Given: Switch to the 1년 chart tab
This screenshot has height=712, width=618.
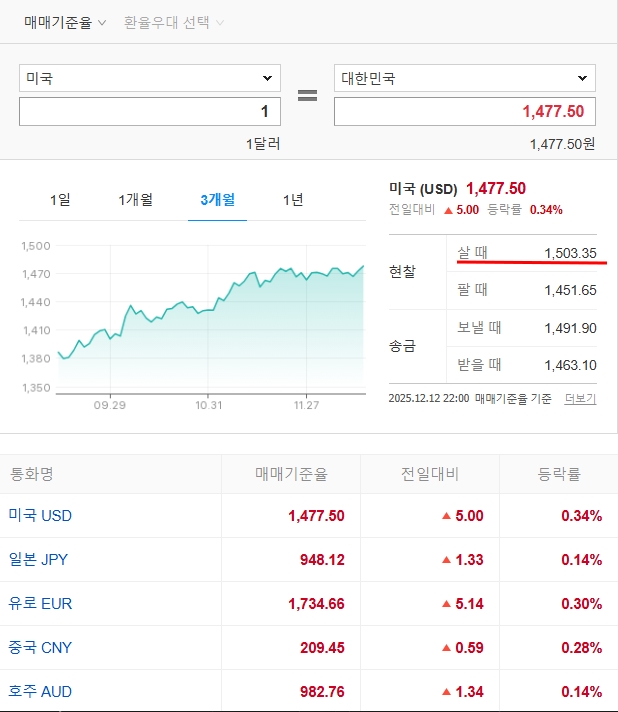Looking at the screenshot, I should point(293,200).
